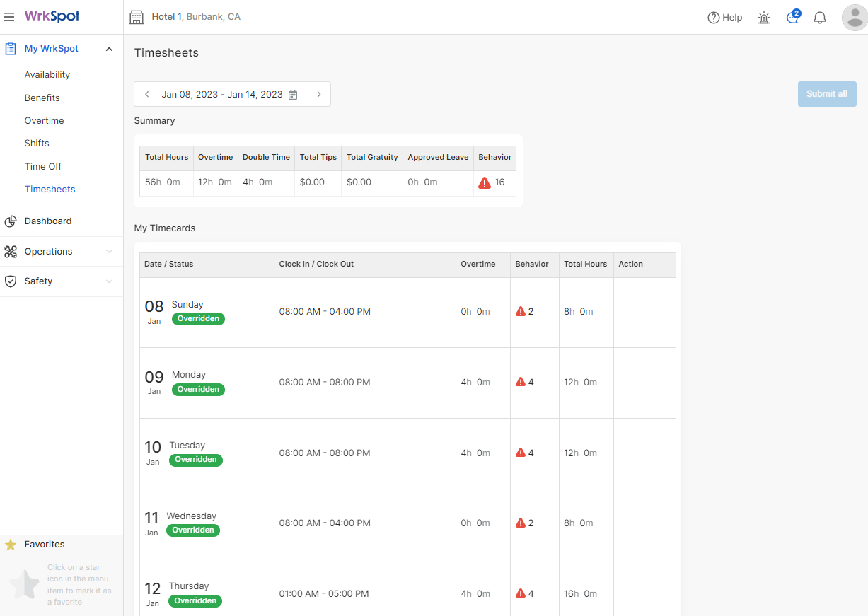
Task: Expand the Safety section
Action: (x=110, y=281)
